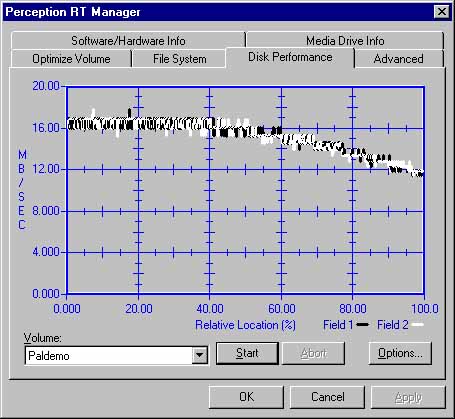
Task: Click the Relative Location (%) axis label
Action: pos(245,325)
